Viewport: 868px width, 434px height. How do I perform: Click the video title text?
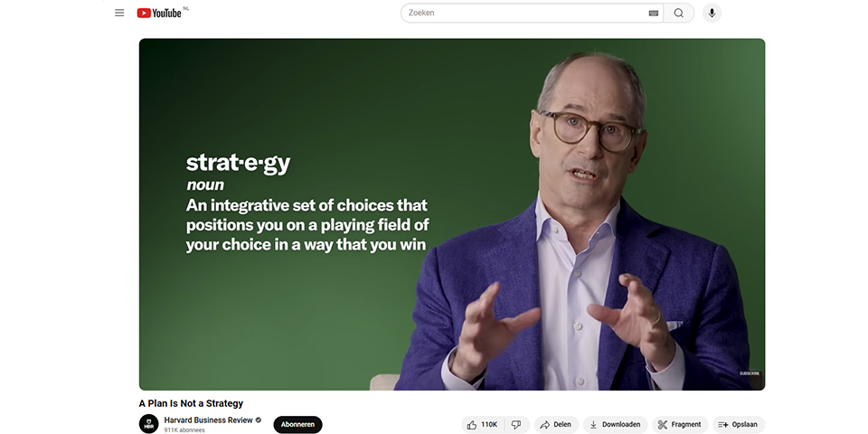coord(191,403)
